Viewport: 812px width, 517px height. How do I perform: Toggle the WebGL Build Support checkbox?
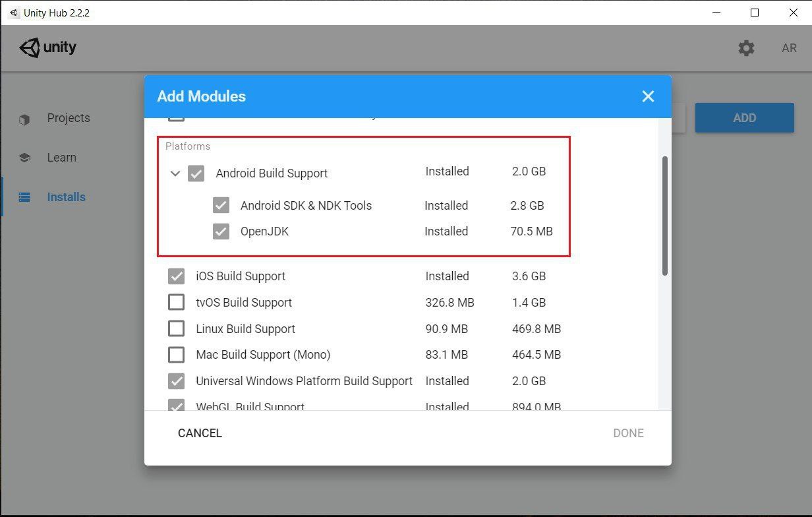click(176, 405)
